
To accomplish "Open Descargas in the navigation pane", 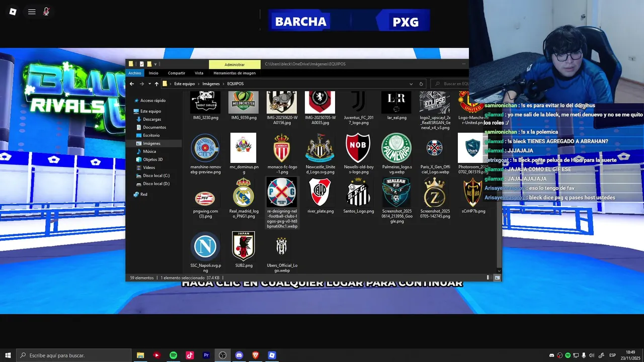I will point(152,119).
